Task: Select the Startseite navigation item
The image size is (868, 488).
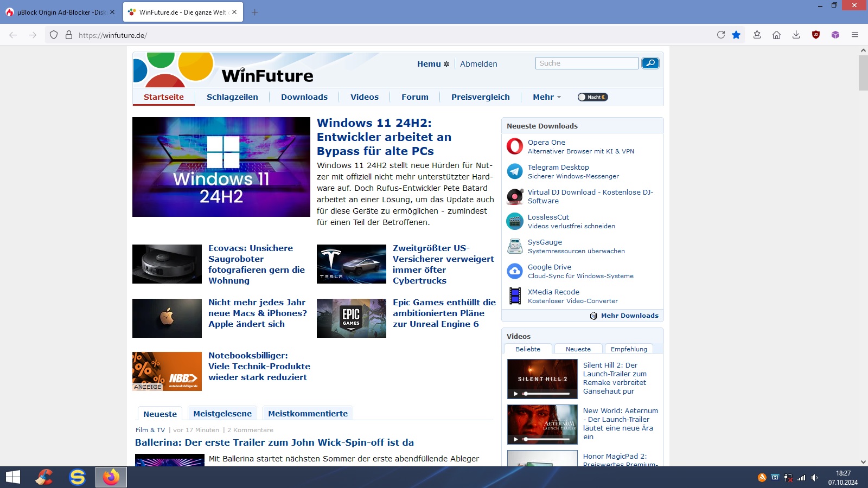Action: 164,97
